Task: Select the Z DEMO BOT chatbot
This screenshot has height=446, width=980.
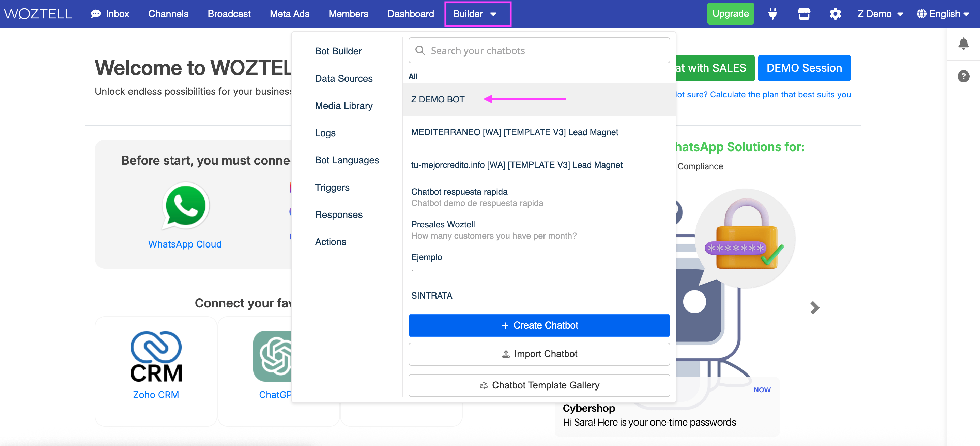Action: pos(539,99)
